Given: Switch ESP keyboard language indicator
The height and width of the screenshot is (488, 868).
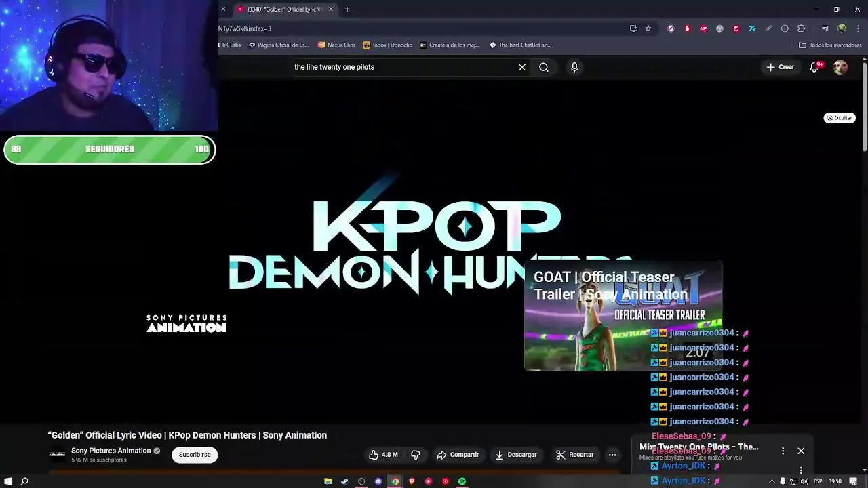Looking at the screenshot, I should pyautogui.click(x=818, y=481).
